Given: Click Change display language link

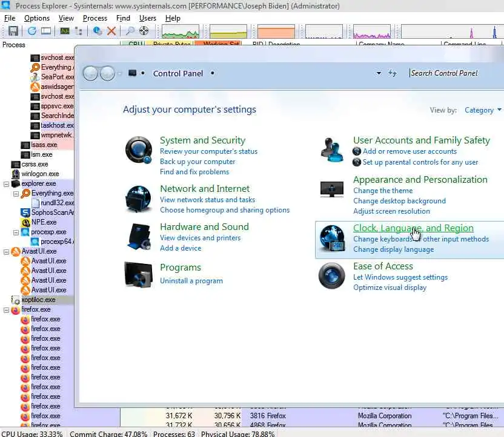Looking at the screenshot, I should pos(393,249).
